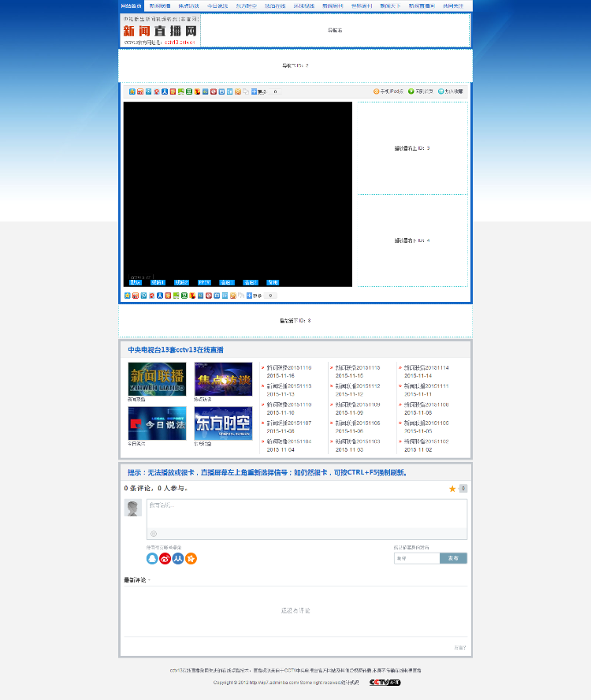This screenshot has height=700, width=591.
Task: Click the copy-link icon in top share bar
Action: pos(246,91)
